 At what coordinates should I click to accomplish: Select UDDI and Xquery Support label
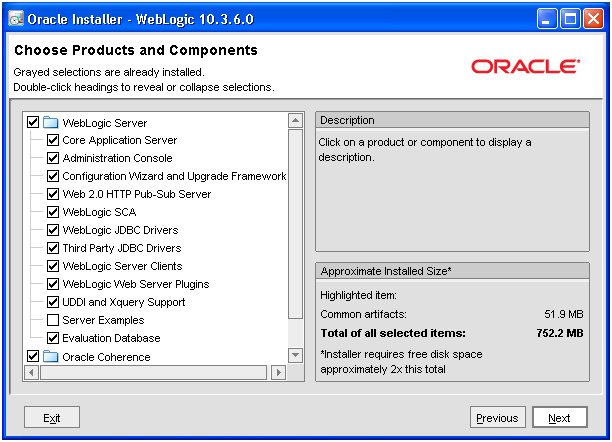(123, 302)
